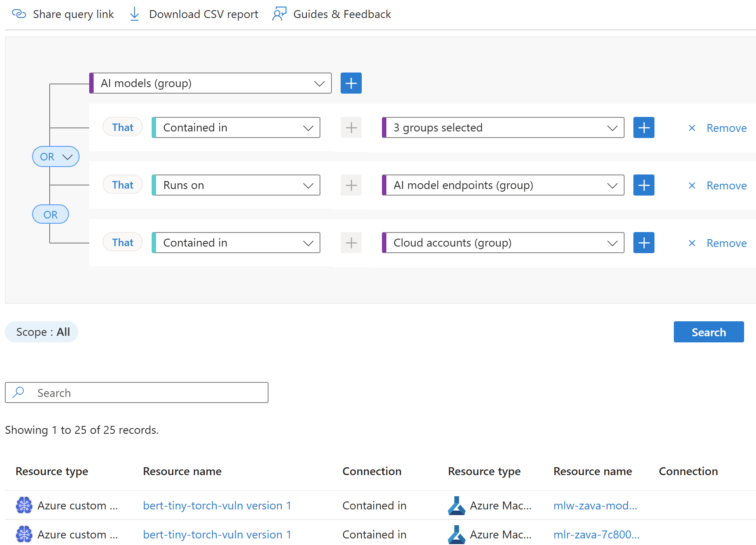
Task: Click Azure Mac... text in second row
Action: tap(501, 534)
